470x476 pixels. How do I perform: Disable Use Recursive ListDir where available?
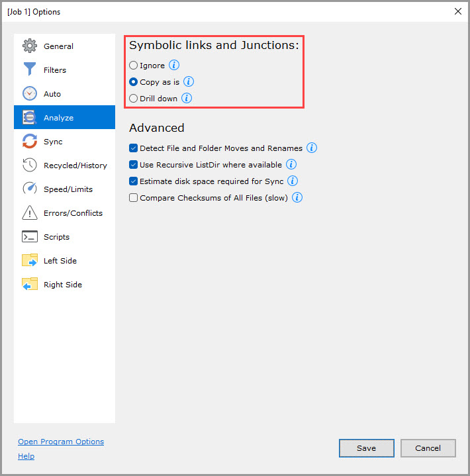click(x=134, y=165)
